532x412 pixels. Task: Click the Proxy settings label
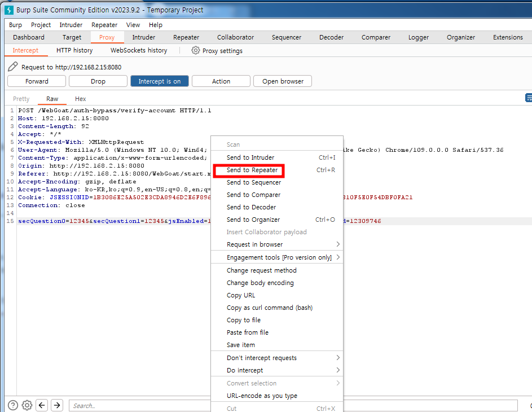pyautogui.click(x=223, y=51)
